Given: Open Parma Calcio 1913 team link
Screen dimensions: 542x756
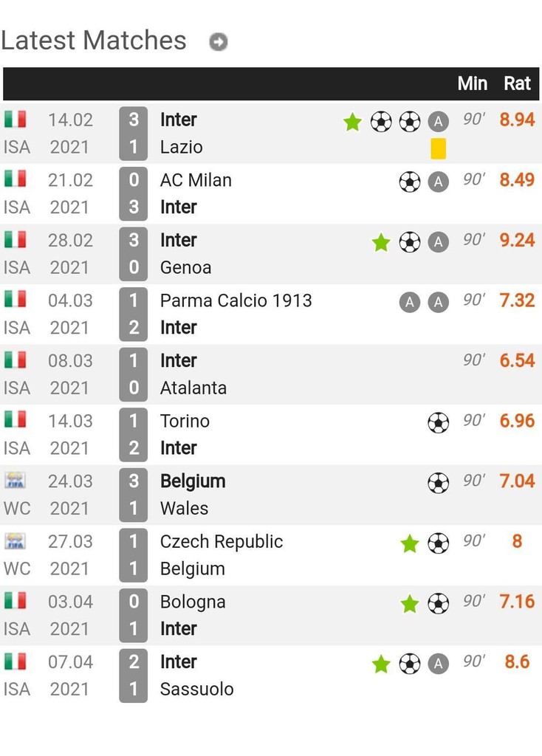Looking at the screenshot, I should [x=236, y=300].
